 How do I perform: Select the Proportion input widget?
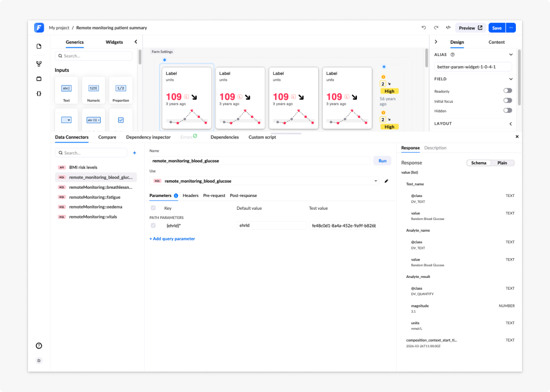click(x=121, y=91)
